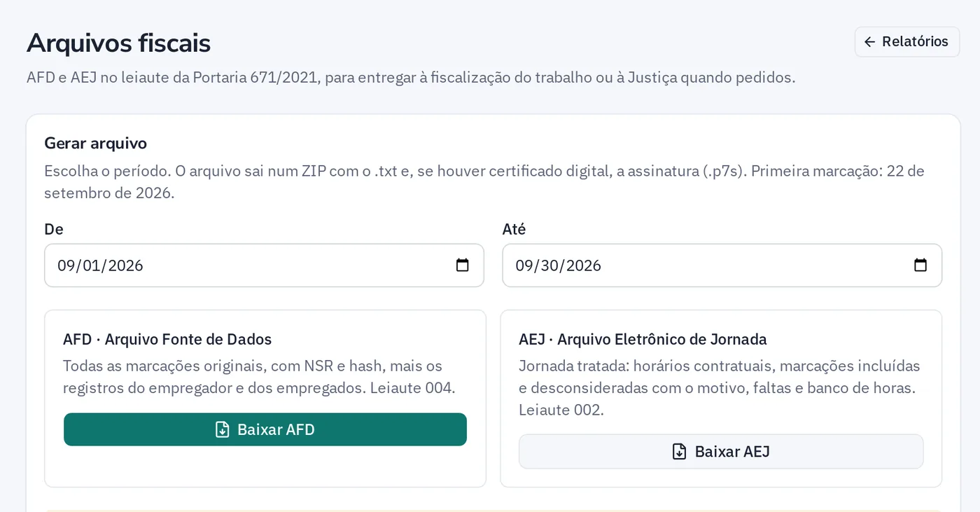Click the text mentioning Portaria 671/2021
This screenshot has height=512, width=980.
click(411, 77)
